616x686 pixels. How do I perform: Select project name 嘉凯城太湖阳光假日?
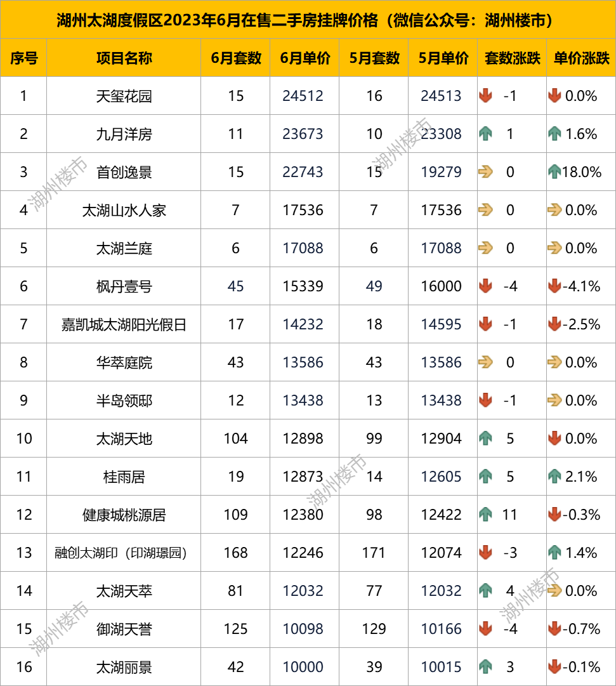pyautogui.click(x=124, y=324)
